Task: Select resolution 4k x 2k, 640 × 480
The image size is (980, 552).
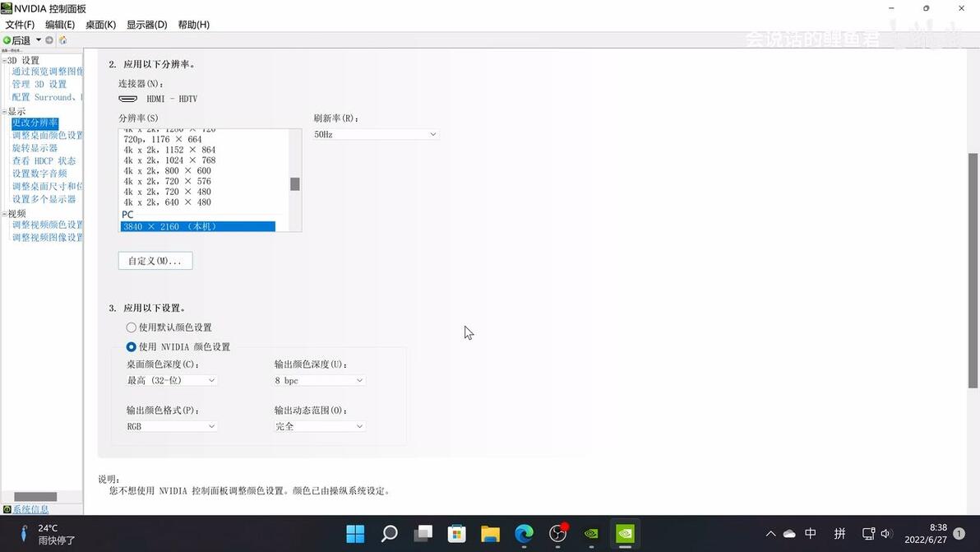Action: pos(167,202)
